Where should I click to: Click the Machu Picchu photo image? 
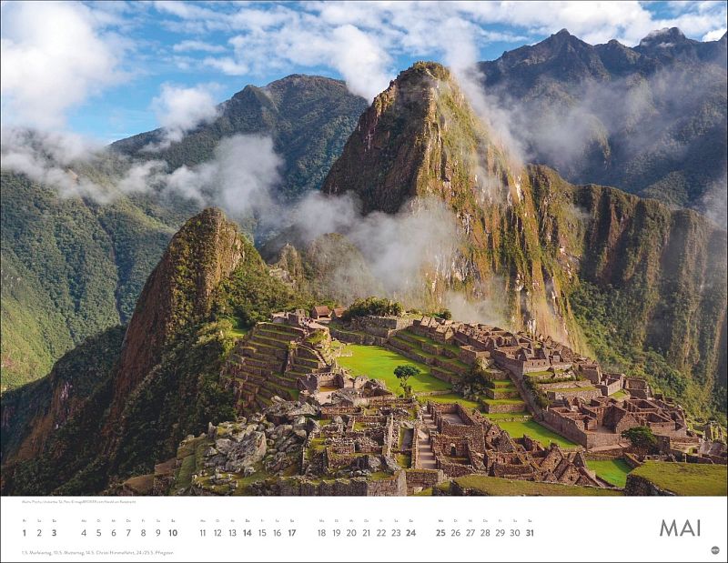click(x=364, y=248)
